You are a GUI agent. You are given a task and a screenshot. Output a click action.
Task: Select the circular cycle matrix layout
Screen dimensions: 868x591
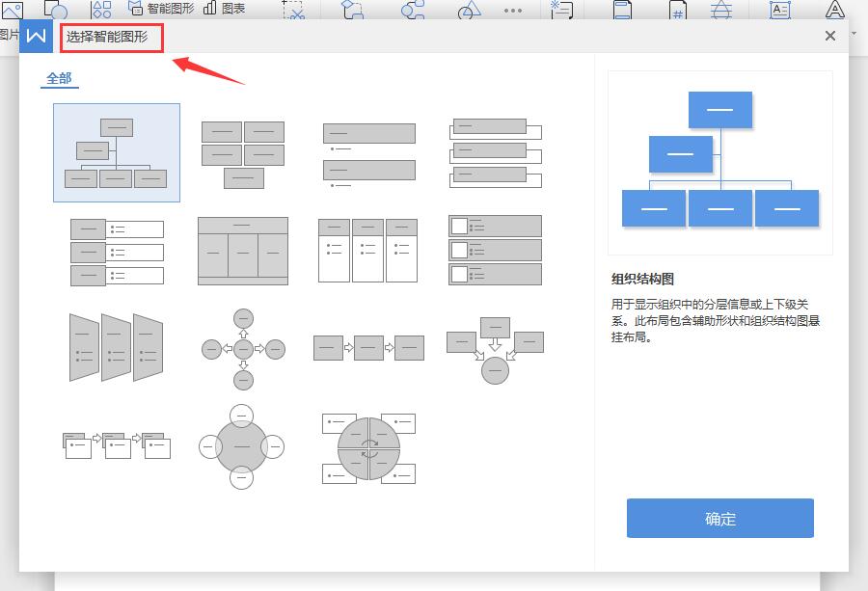368,448
